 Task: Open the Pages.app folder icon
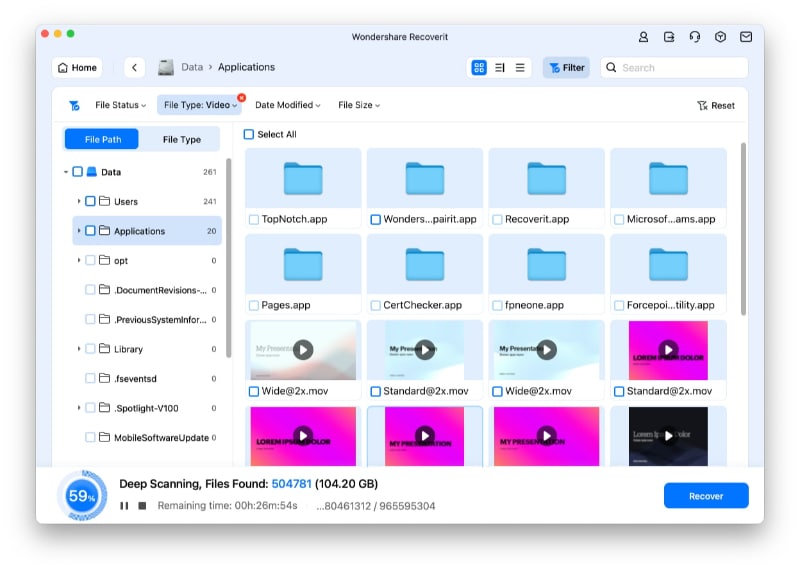303,264
